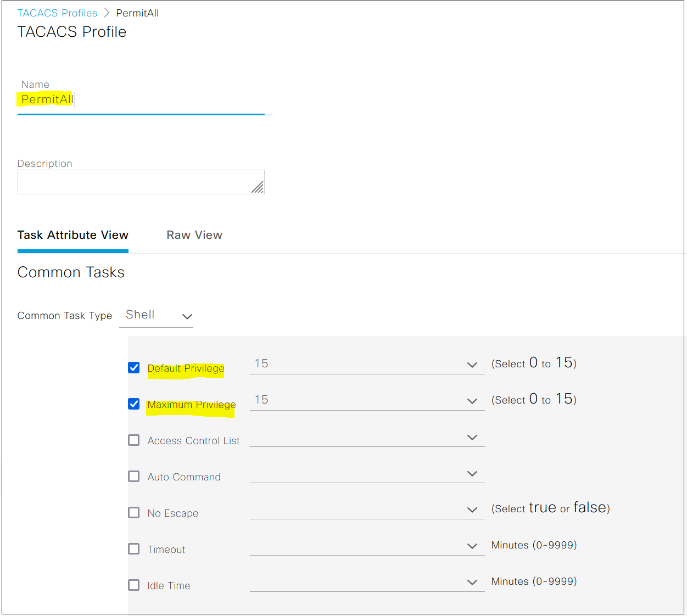Enable the Access Control List checkbox
687x616 pixels.
point(133,440)
